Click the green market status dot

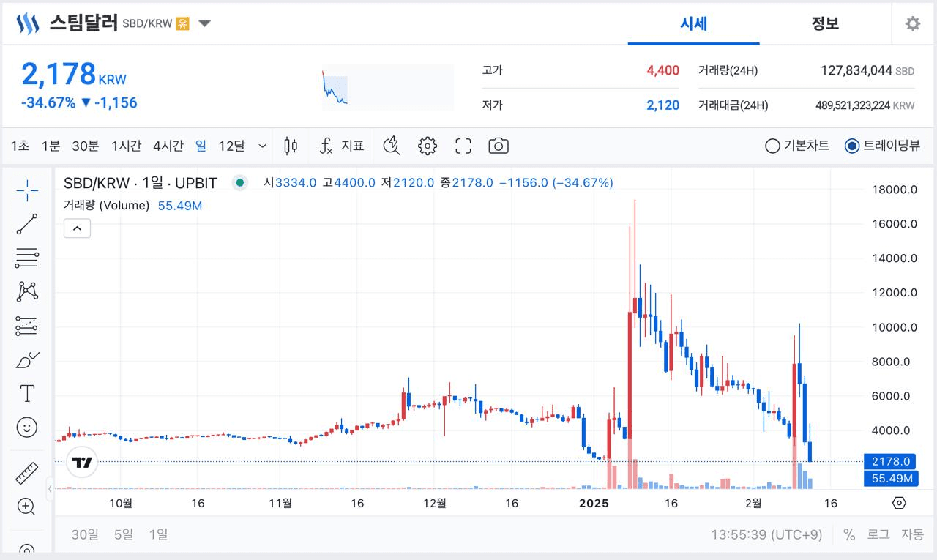pyautogui.click(x=240, y=183)
